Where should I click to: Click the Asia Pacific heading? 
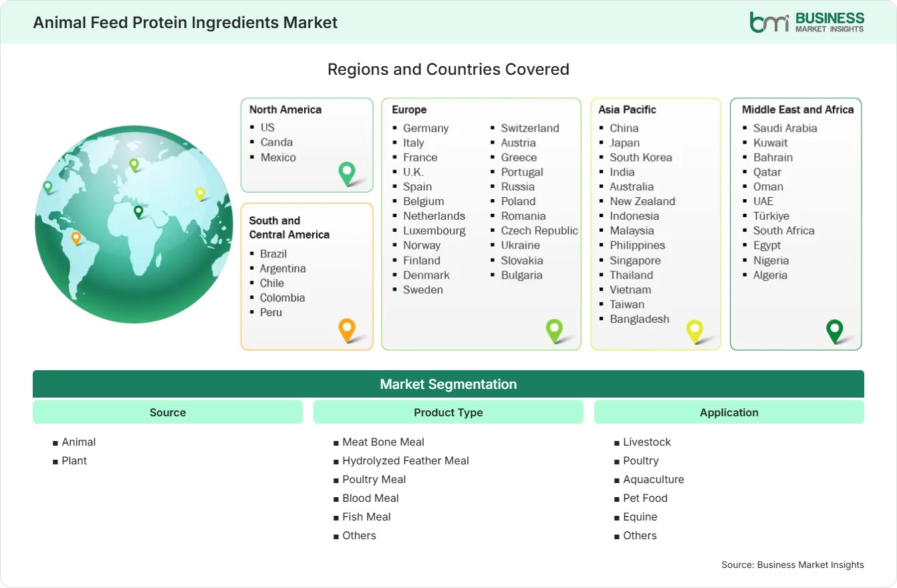pyautogui.click(x=628, y=110)
